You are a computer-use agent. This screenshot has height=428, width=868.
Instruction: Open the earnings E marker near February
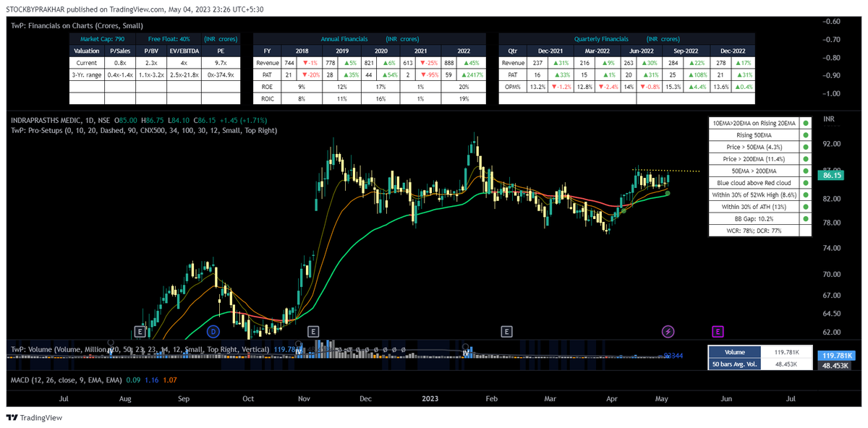click(x=507, y=331)
